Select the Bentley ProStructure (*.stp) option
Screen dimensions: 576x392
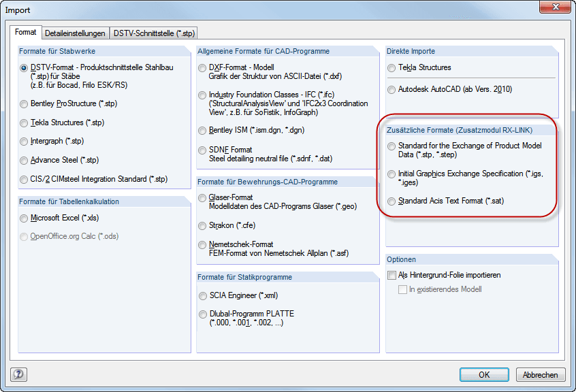(x=25, y=104)
